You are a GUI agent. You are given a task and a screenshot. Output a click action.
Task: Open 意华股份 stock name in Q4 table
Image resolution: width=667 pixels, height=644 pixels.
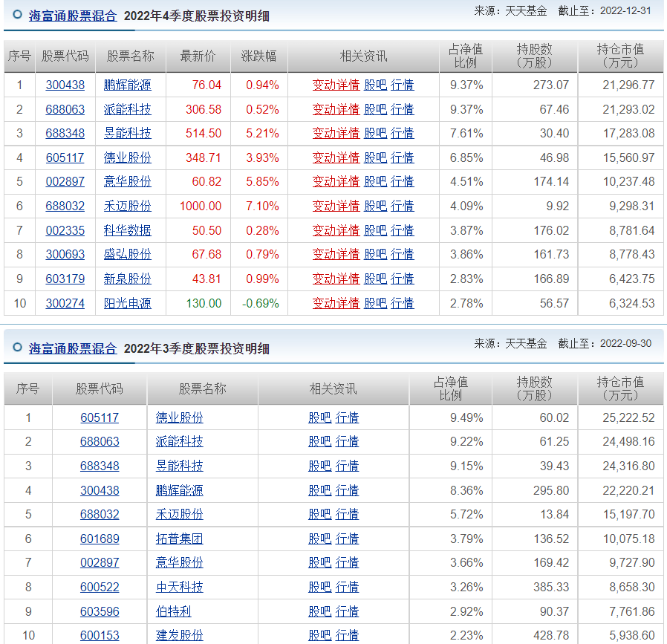pos(128,182)
